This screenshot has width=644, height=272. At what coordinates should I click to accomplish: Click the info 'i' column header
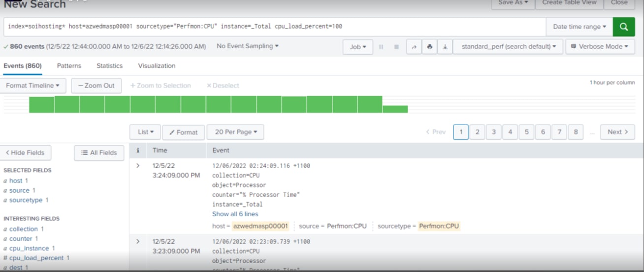[x=138, y=150]
